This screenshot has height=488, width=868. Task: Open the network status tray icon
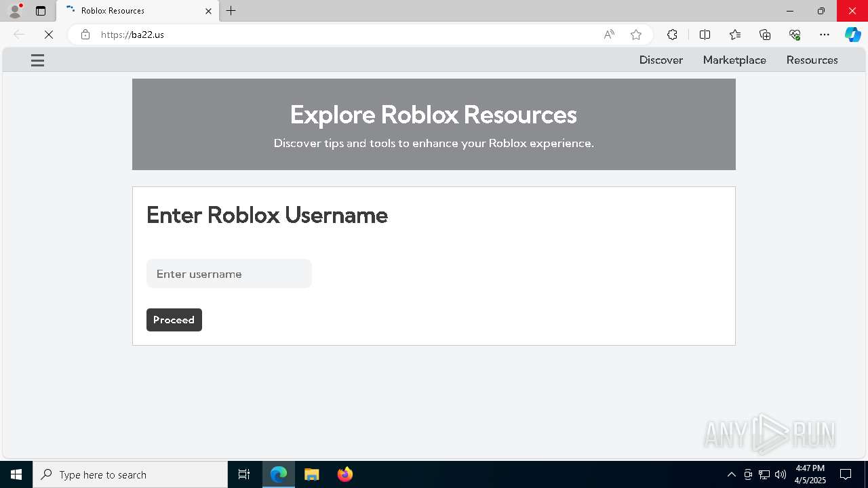click(764, 474)
